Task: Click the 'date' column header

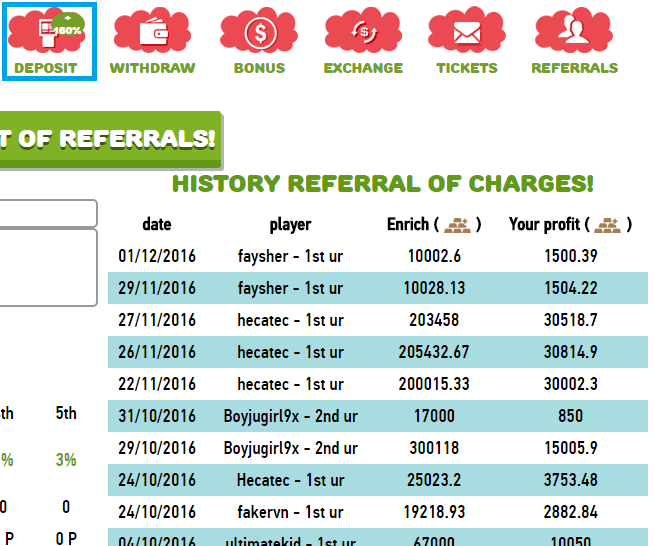Action: 157,224
